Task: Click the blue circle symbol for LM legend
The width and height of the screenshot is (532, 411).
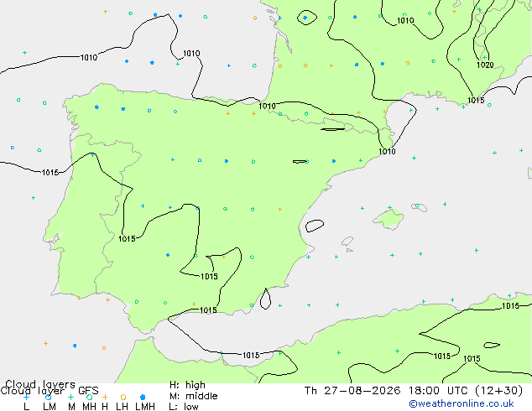Action: click(x=48, y=397)
